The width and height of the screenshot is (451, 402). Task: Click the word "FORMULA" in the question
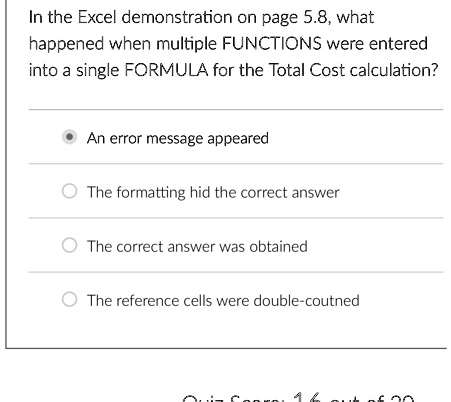[x=166, y=70]
